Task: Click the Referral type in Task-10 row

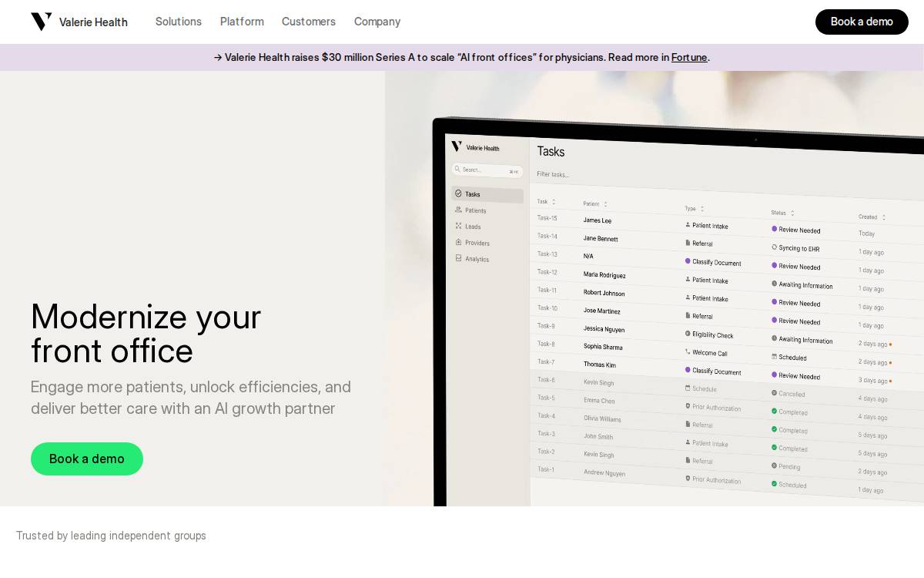Action: click(x=702, y=316)
